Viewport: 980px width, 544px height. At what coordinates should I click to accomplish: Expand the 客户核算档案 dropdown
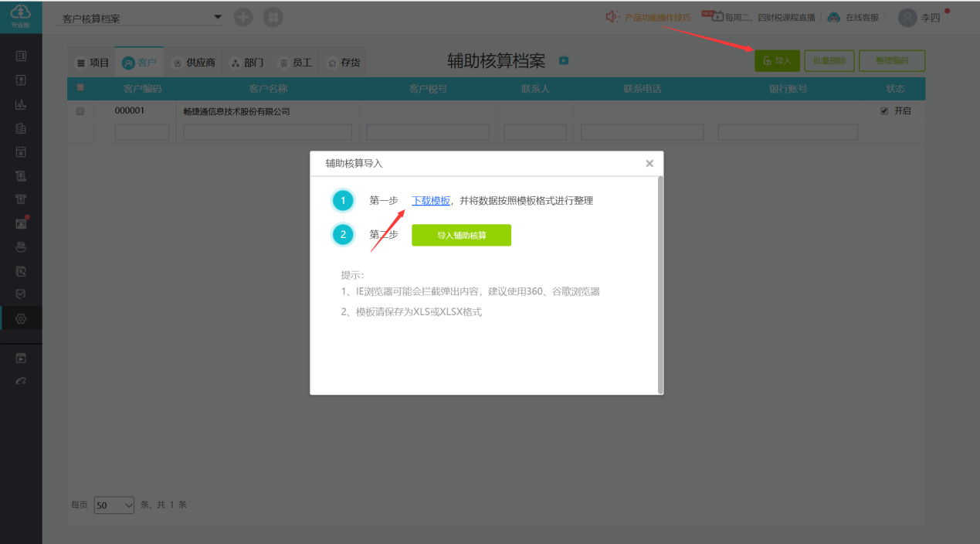(x=217, y=17)
